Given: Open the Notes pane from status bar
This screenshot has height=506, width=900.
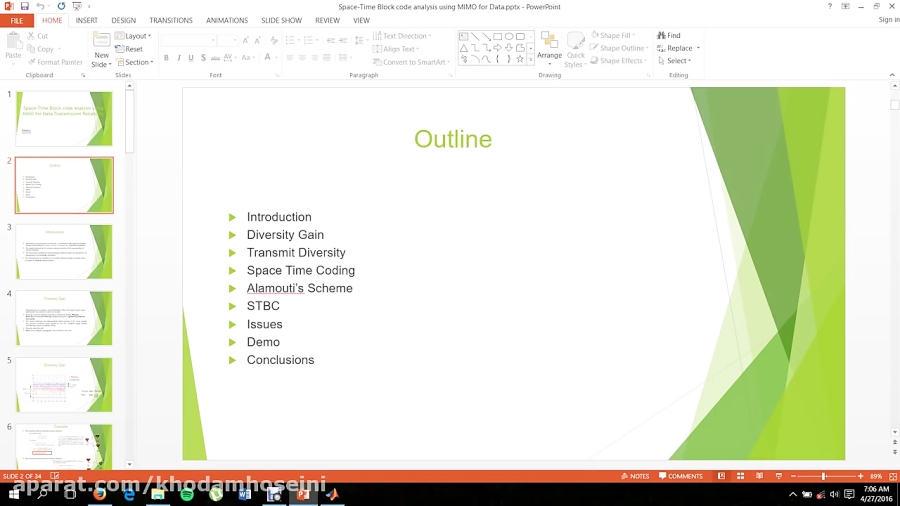Looking at the screenshot, I should coord(635,476).
